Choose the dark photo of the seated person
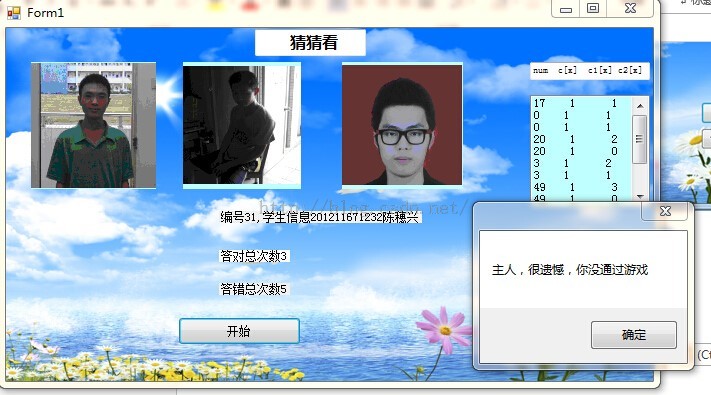The width and height of the screenshot is (711, 395). pos(242,125)
